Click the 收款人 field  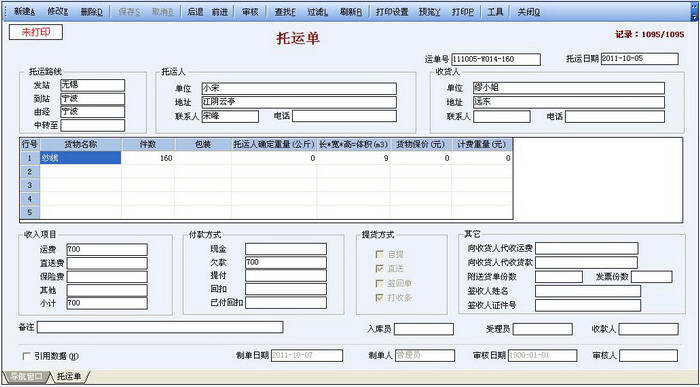[x=648, y=329]
